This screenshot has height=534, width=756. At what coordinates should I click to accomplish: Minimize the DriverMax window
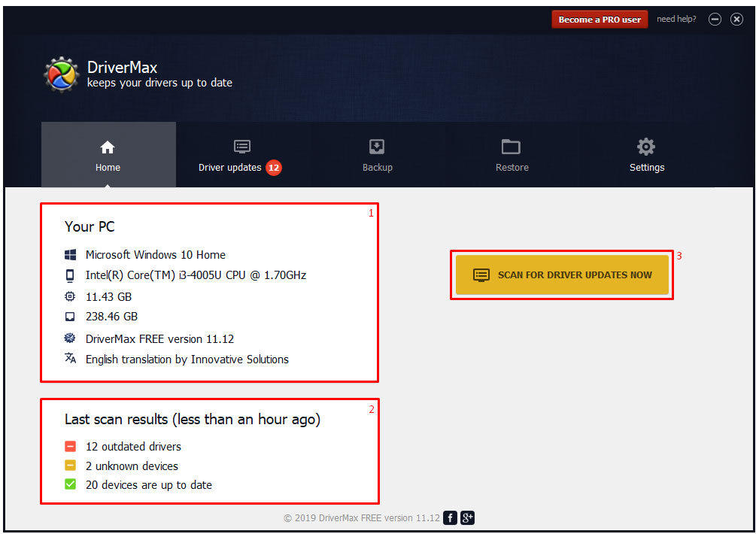715,20
